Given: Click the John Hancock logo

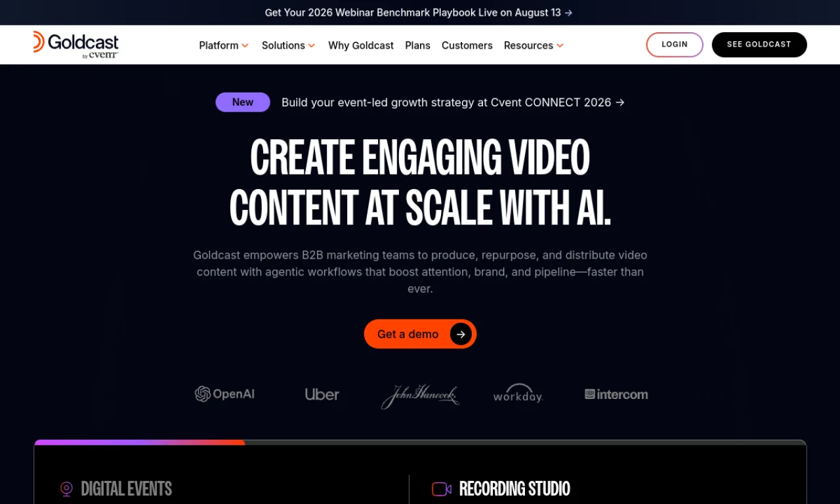Looking at the screenshot, I should [420, 396].
